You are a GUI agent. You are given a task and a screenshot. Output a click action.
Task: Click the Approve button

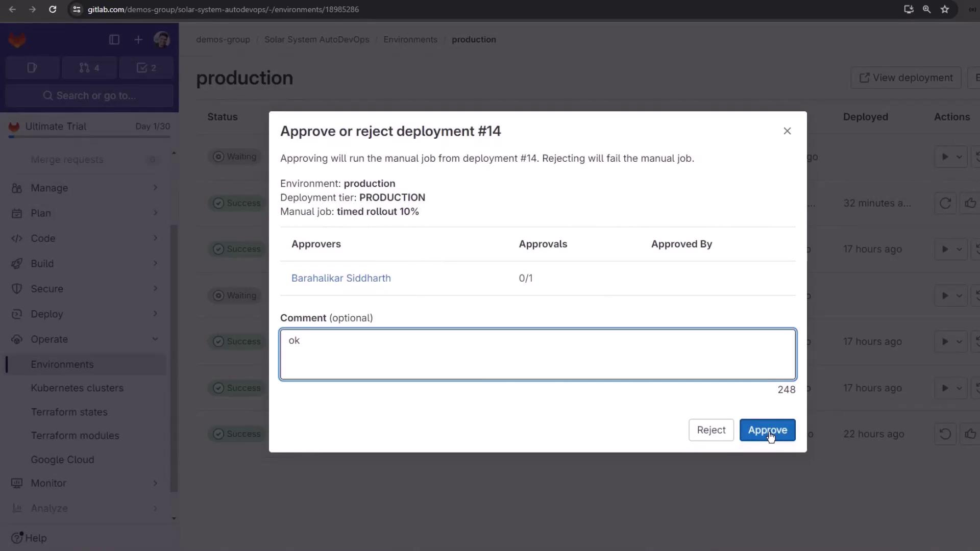(767, 430)
